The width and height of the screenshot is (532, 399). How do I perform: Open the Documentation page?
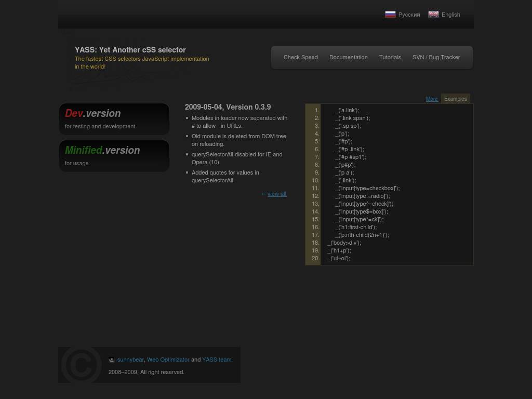pyautogui.click(x=348, y=57)
